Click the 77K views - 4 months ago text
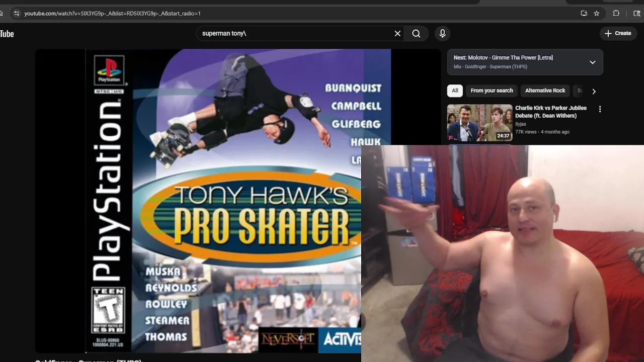The height and width of the screenshot is (362, 644). point(542,132)
